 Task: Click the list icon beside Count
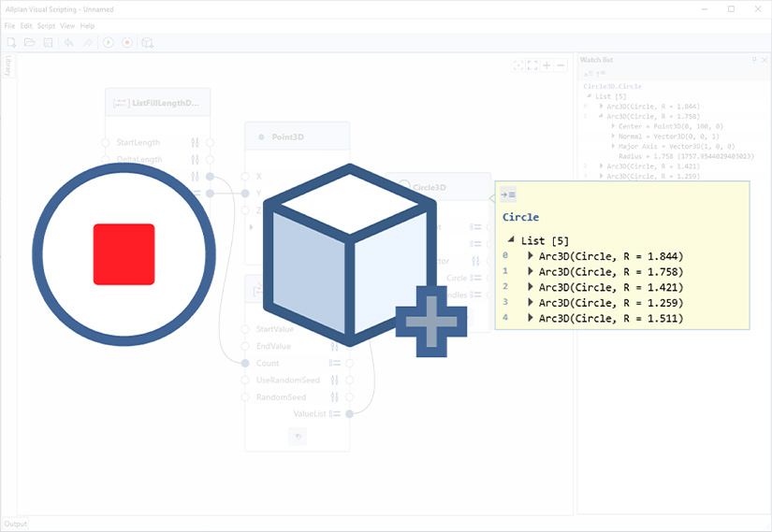pos(335,363)
